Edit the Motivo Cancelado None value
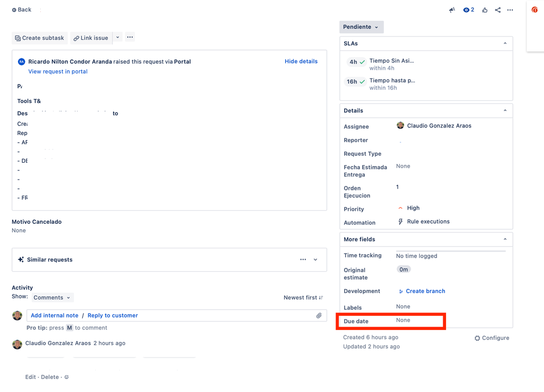544x392 pixels. [19, 230]
